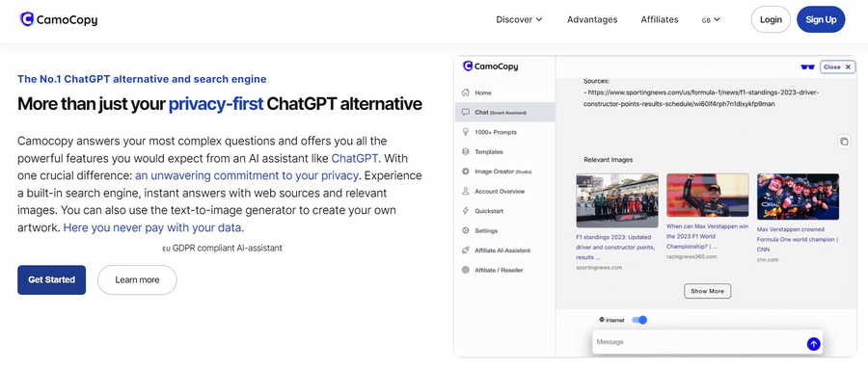This screenshot has height=370, width=868.
Task: Open the F1 standings 2023 podium thumbnail
Action: pos(617,200)
